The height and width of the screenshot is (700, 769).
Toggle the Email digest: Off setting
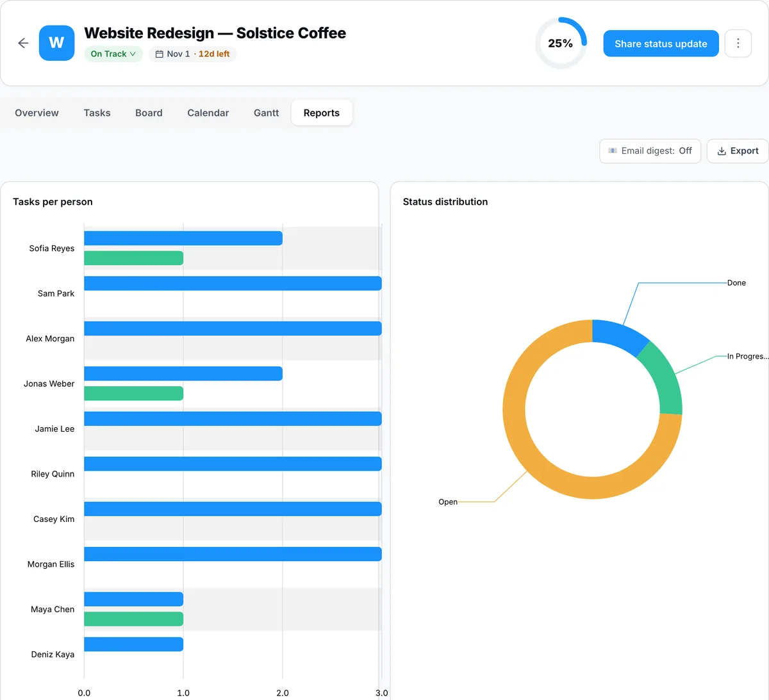tap(650, 151)
